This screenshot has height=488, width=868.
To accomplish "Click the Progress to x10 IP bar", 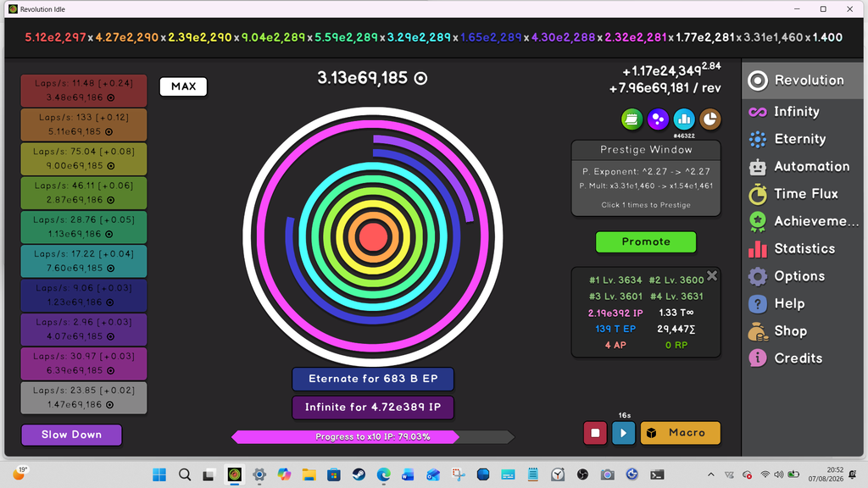I will pyautogui.click(x=373, y=437).
